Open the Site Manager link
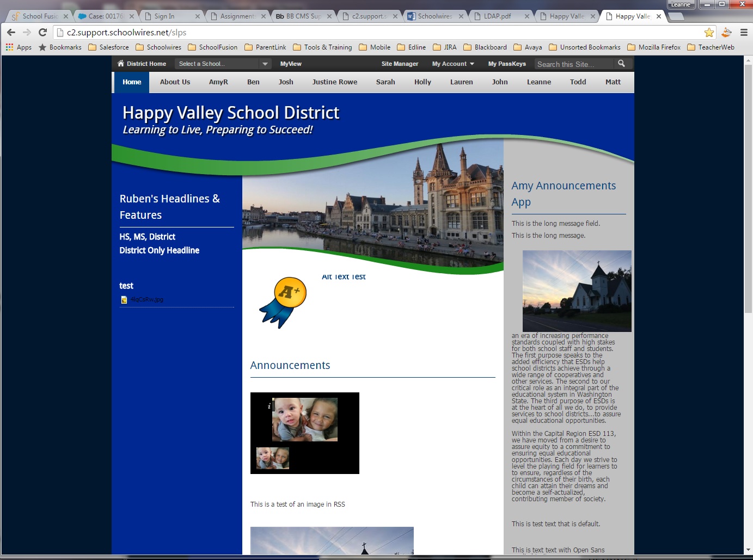The width and height of the screenshot is (753, 560). click(400, 64)
